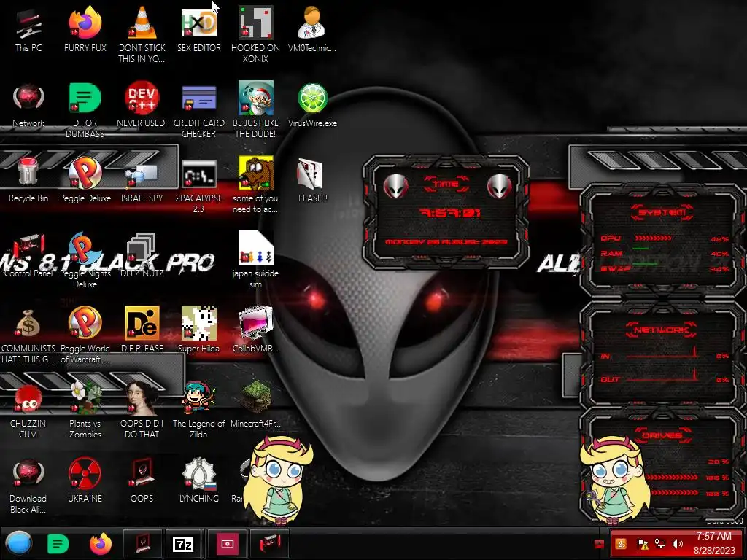
Task: Open the 7z taskbar button
Action: [183, 544]
